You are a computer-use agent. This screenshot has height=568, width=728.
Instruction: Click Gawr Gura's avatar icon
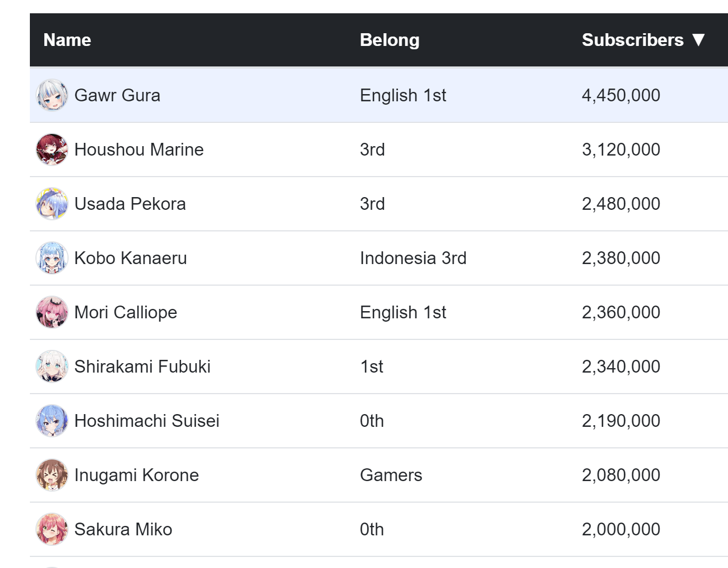tap(52, 95)
